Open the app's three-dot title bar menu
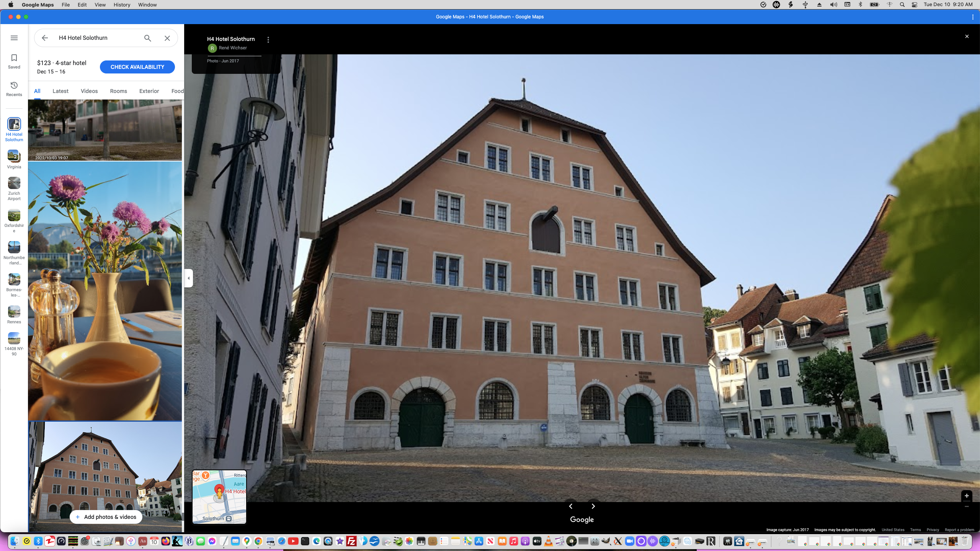Screen dimensions: 980x551 click(x=972, y=17)
